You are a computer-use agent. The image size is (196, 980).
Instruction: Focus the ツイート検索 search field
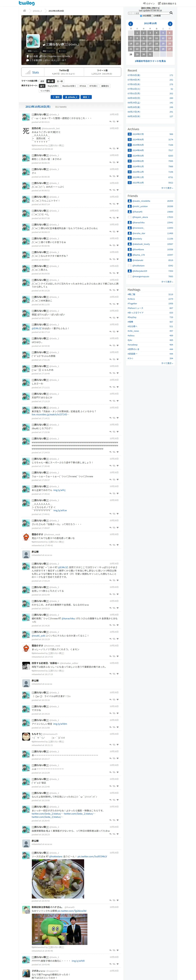coord(148,13)
